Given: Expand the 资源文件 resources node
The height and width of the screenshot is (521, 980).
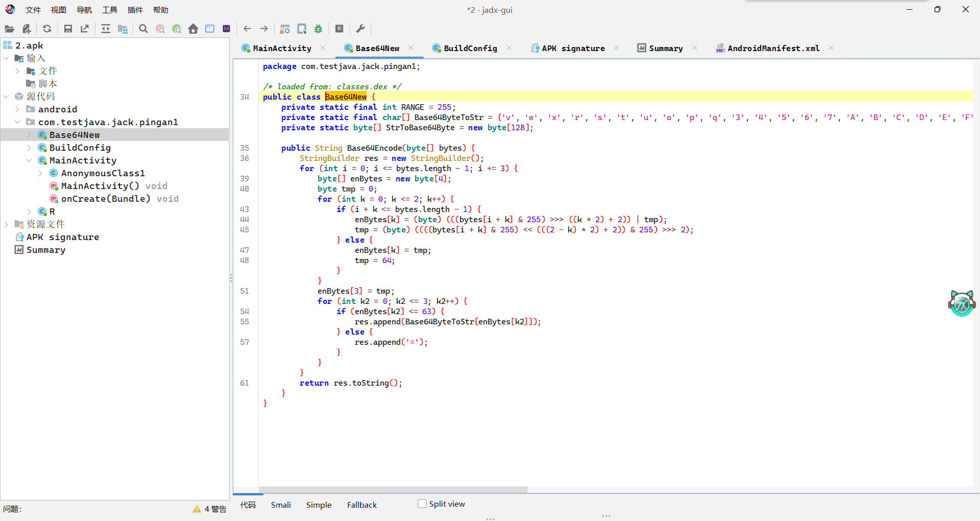Looking at the screenshot, I should [x=6, y=224].
